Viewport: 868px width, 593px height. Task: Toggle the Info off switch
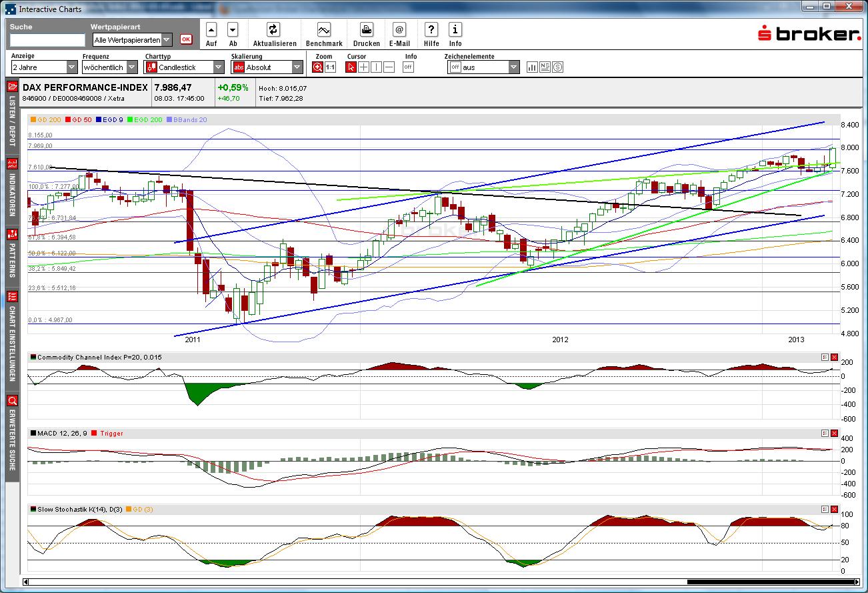coord(408,67)
